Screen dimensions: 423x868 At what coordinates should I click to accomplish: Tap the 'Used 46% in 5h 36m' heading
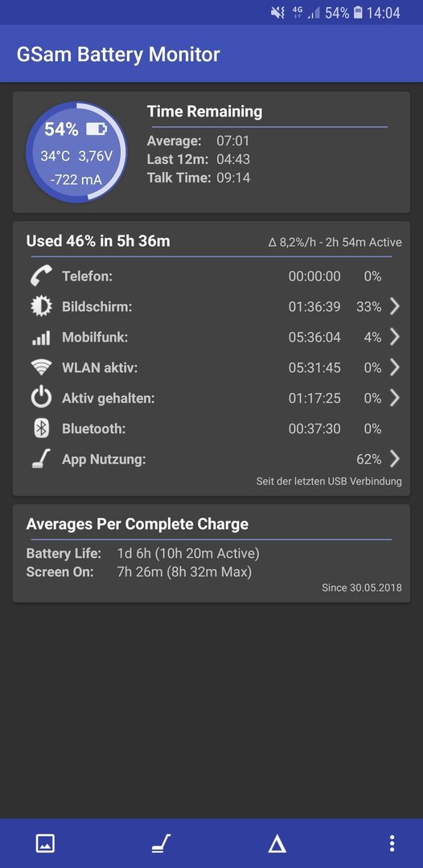98,241
